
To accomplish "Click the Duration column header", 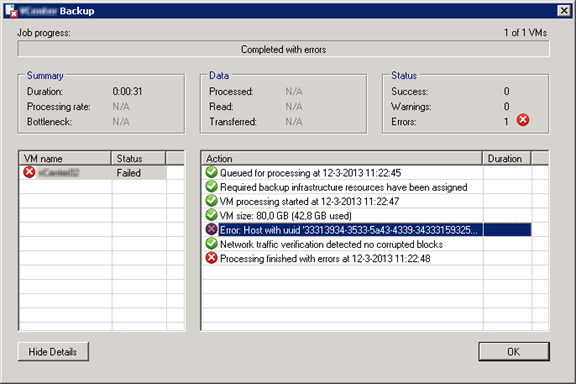I will coord(507,158).
